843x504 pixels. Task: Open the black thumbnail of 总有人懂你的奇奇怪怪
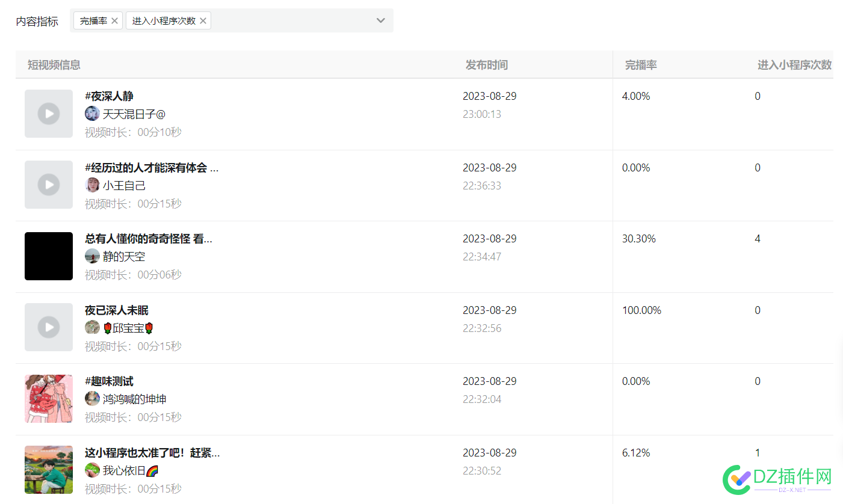[49, 256]
